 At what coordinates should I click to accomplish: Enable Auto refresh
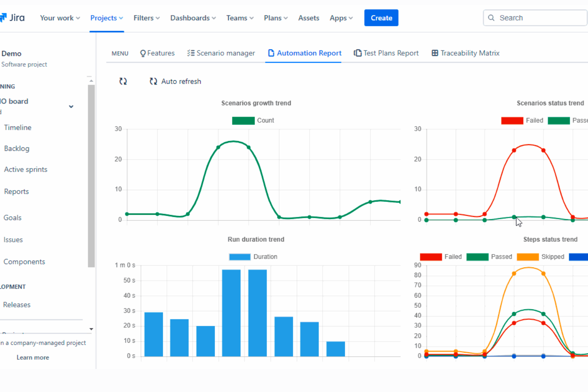click(175, 81)
